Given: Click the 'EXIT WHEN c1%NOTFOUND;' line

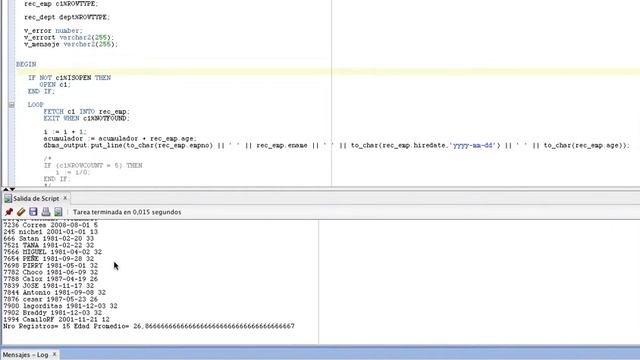Looking at the screenshot, I should pos(87,118).
